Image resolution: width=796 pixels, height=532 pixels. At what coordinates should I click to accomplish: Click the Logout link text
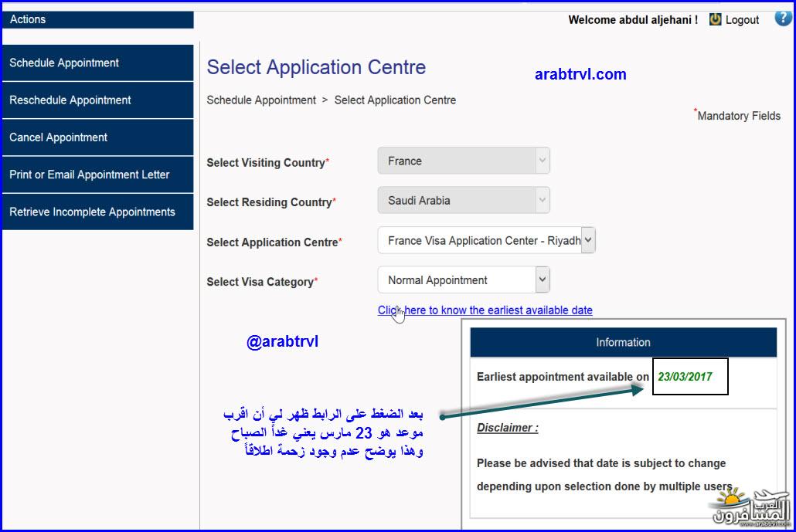(x=742, y=20)
